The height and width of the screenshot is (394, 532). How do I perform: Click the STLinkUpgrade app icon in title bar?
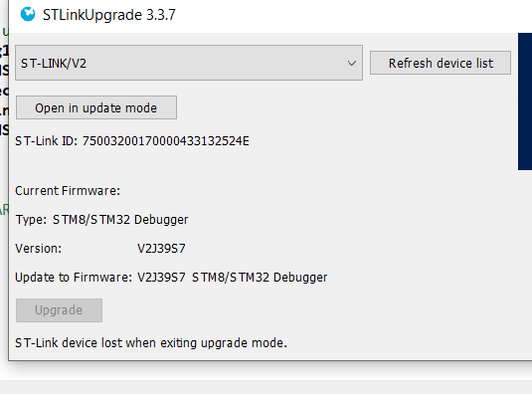tap(28, 14)
